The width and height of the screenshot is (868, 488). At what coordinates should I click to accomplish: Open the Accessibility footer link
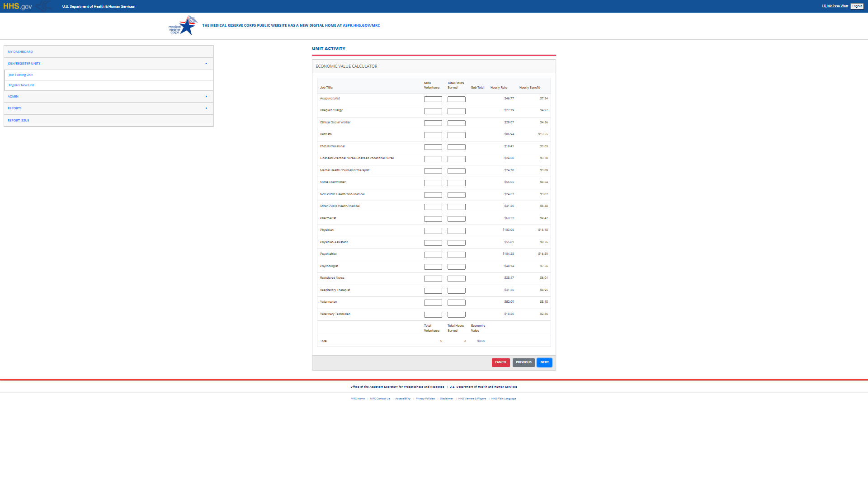(x=403, y=399)
